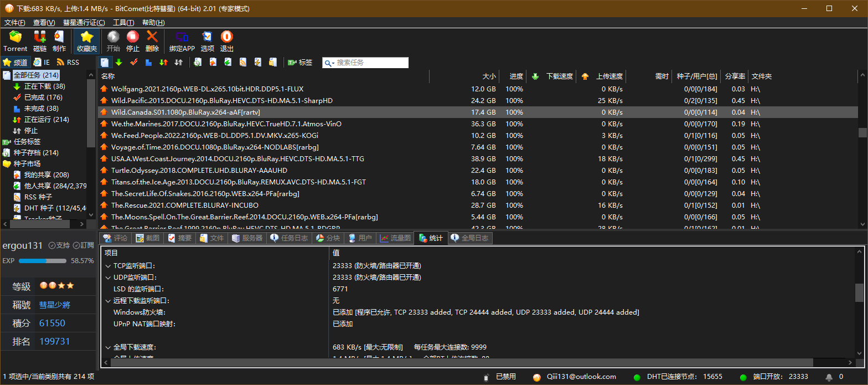Viewport: 868px width, 385px height.
Task: Click the 删除 delete X icon
Action: click(x=152, y=42)
